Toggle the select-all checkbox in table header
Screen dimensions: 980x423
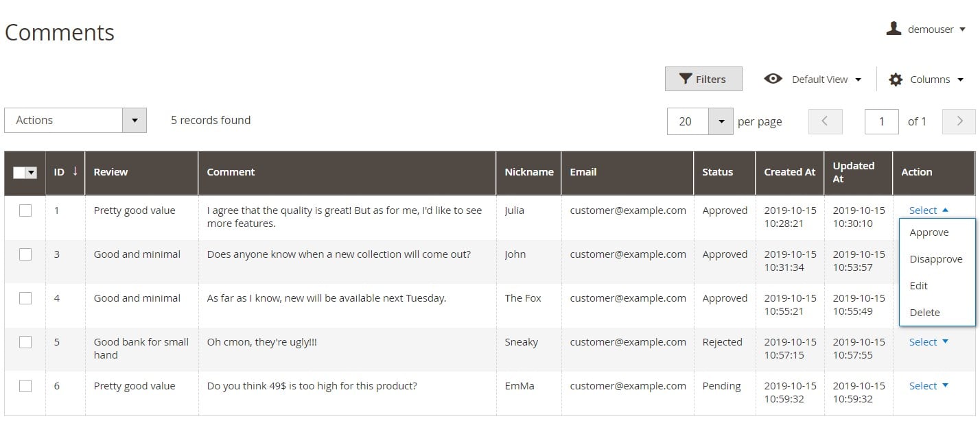pyautogui.click(x=19, y=173)
